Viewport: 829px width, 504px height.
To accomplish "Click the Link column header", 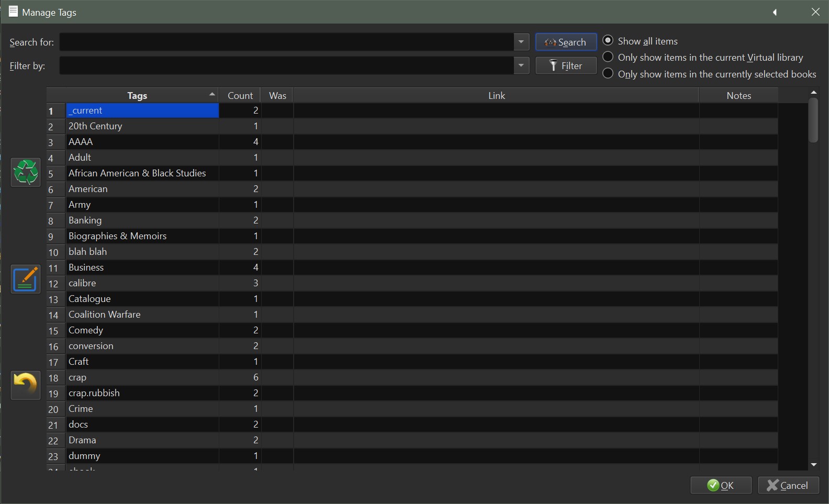I will tap(496, 95).
